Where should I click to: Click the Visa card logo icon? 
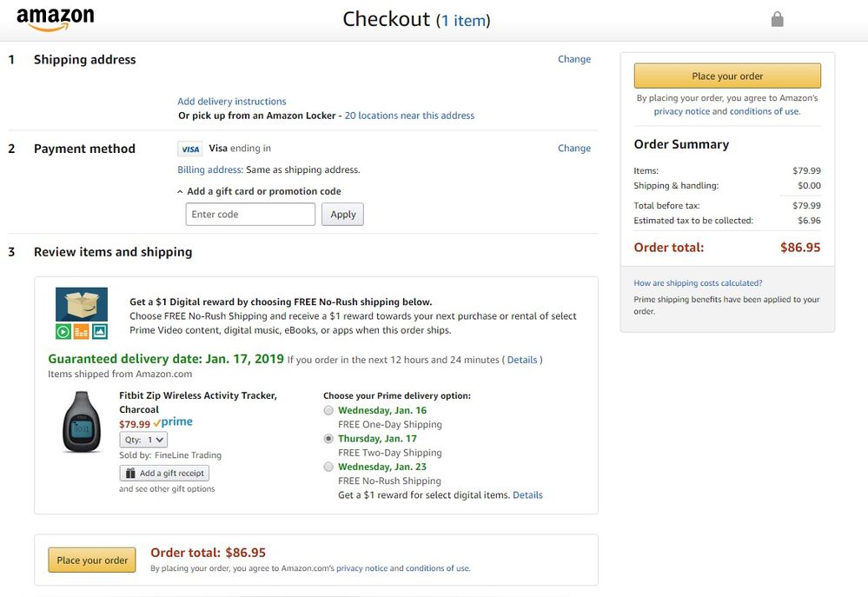click(x=190, y=149)
